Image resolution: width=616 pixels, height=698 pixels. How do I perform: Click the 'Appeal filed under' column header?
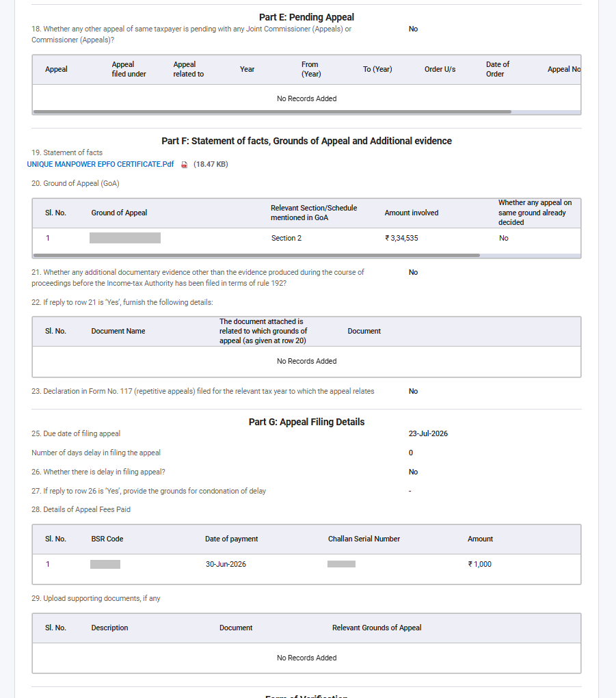tap(129, 69)
